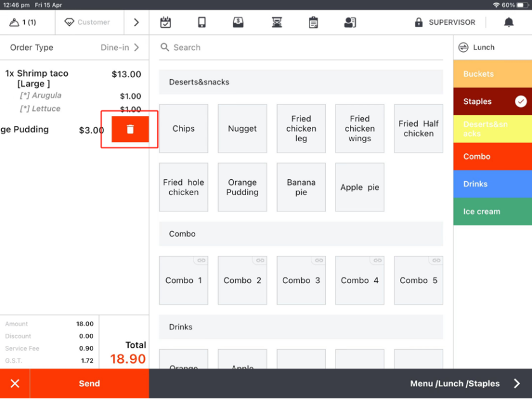This screenshot has width=532, height=399.
Task: Click the SUPERVISOR lock button
Action: [x=444, y=23]
